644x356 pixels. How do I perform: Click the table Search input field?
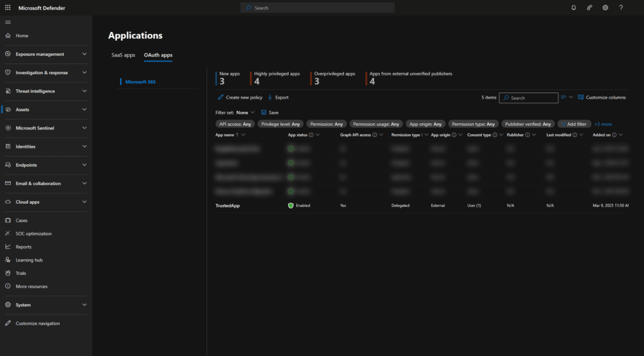point(528,97)
